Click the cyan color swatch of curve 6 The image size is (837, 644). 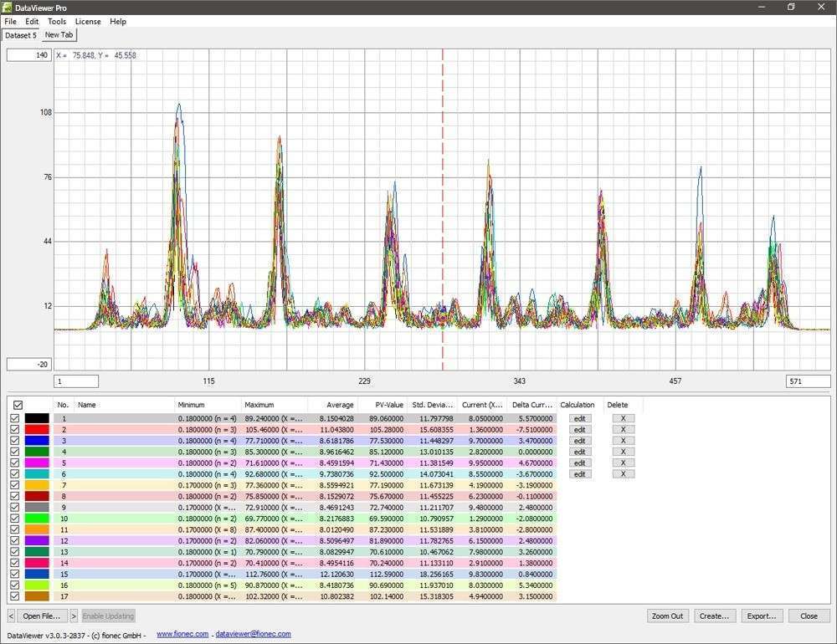pyautogui.click(x=37, y=473)
